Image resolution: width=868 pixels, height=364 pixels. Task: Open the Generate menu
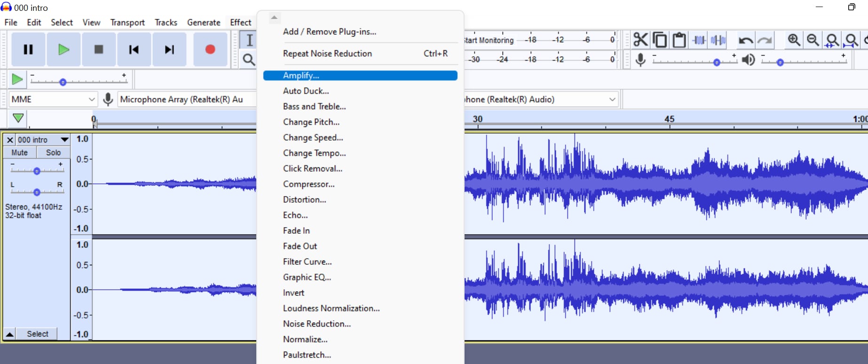(204, 23)
